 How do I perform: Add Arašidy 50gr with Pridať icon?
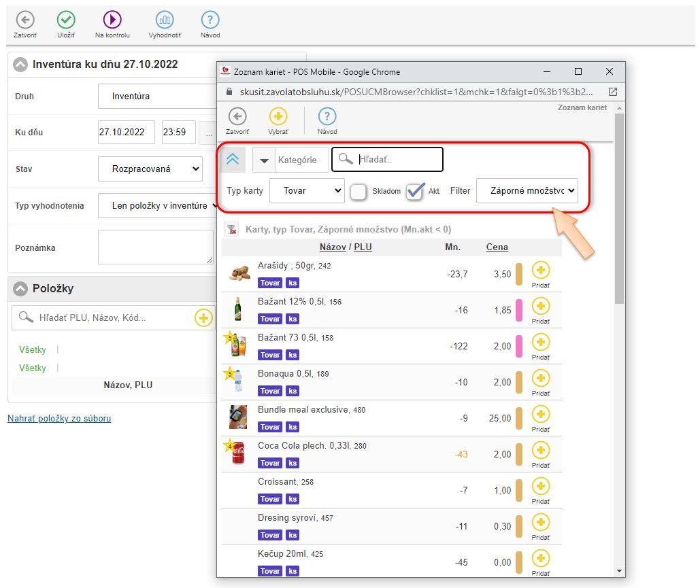click(541, 271)
